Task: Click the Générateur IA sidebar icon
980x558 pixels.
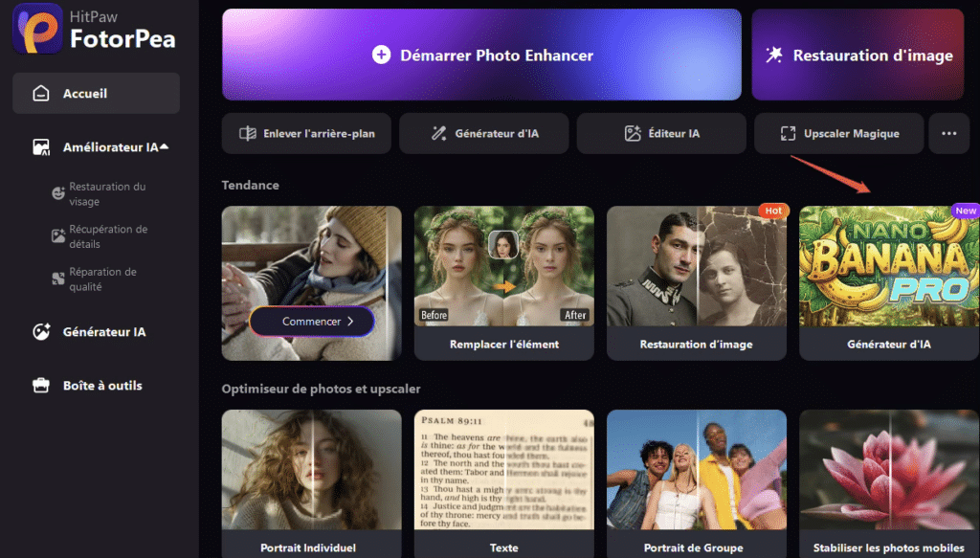Action: pyautogui.click(x=41, y=332)
